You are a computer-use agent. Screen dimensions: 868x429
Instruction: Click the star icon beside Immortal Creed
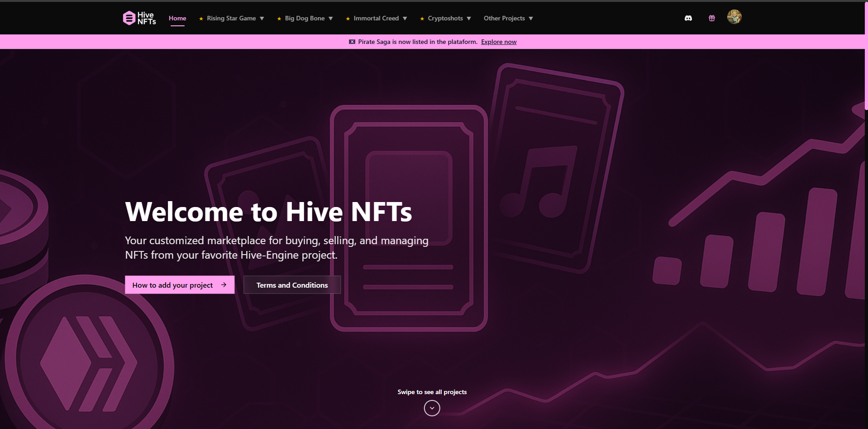pyautogui.click(x=348, y=19)
